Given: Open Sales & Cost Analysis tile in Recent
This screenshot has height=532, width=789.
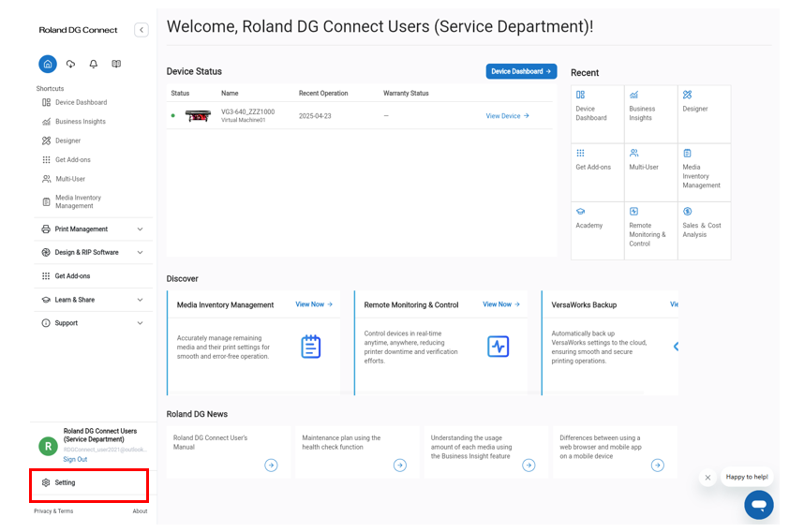Looking at the screenshot, I should coord(705,230).
